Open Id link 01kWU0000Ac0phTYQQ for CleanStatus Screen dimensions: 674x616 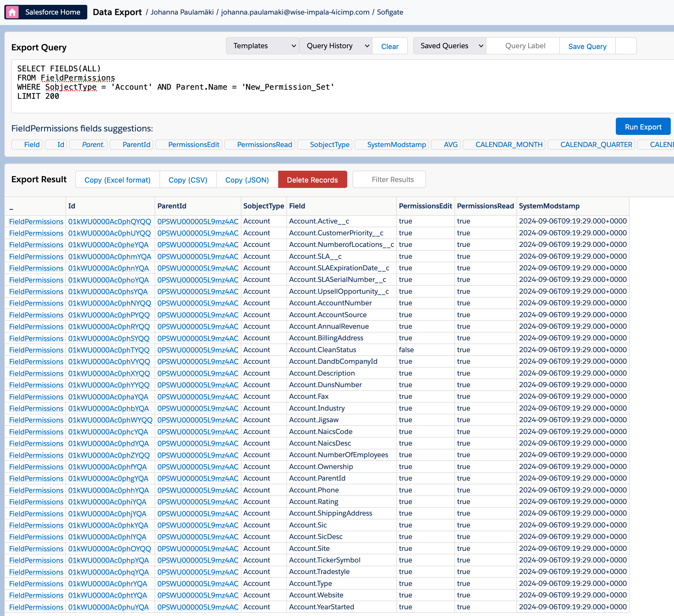tap(109, 350)
